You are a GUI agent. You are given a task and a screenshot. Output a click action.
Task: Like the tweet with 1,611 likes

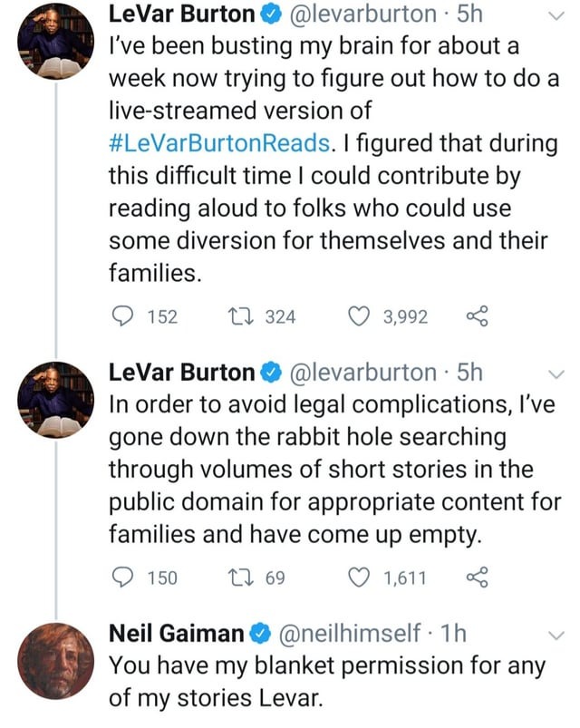click(x=361, y=578)
